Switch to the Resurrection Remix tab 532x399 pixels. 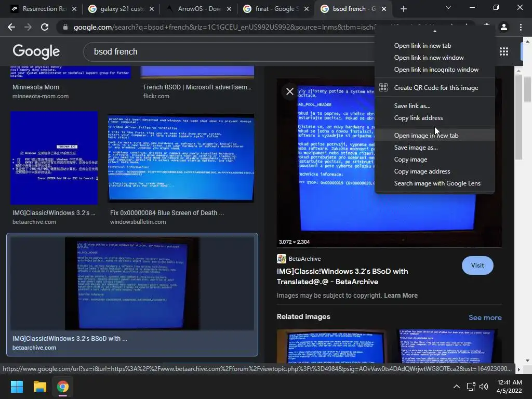[43, 9]
